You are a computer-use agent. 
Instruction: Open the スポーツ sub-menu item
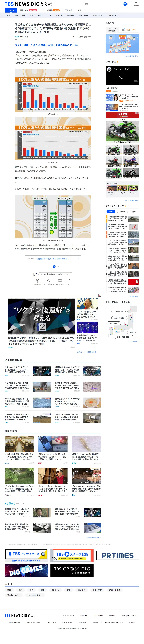(x=41, y=15)
